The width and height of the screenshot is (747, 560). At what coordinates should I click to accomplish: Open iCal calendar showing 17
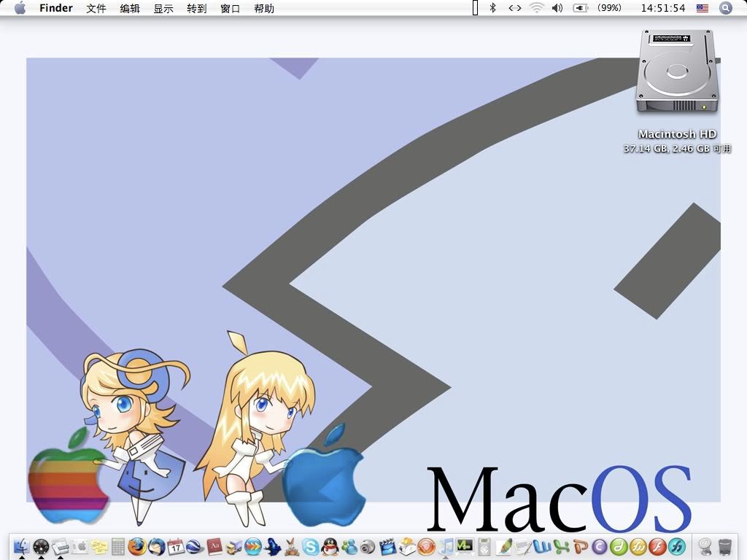pos(176,545)
